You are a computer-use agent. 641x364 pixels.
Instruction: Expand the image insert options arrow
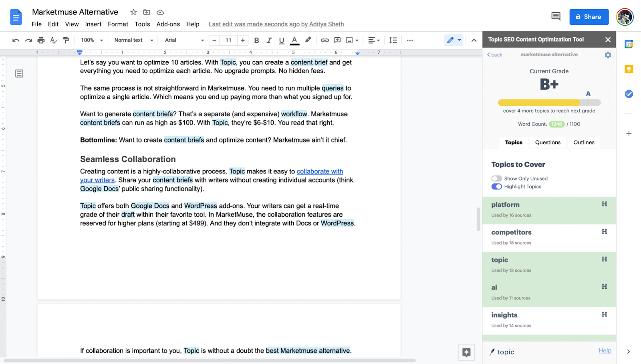pyautogui.click(x=357, y=40)
